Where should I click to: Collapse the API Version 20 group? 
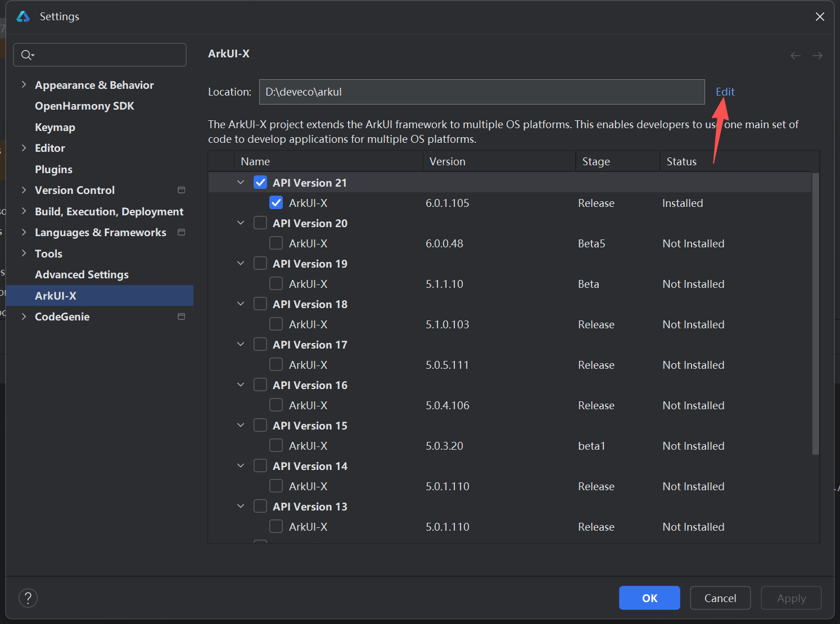(x=241, y=223)
